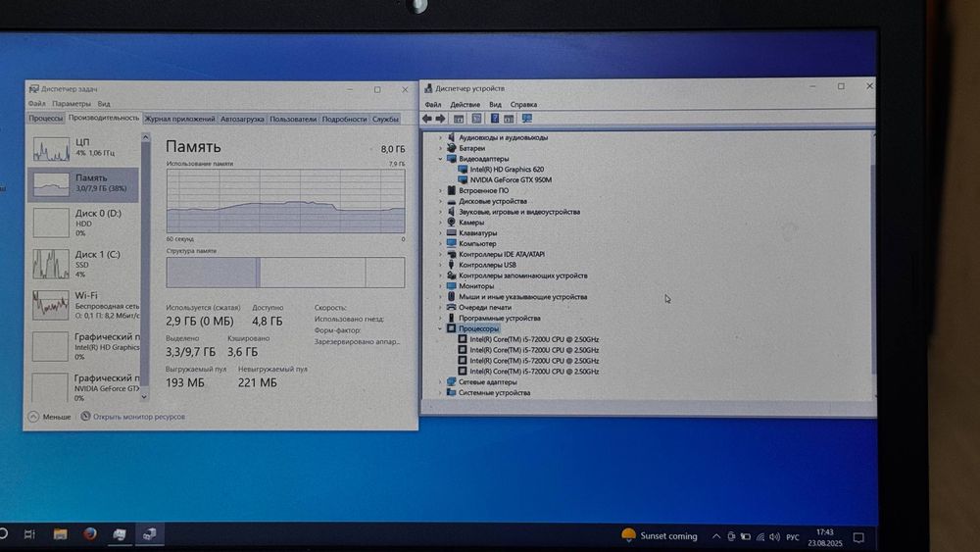The image size is (980, 552).
Task: Expand Встроенное ПО category
Action: click(x=440, y=190)
